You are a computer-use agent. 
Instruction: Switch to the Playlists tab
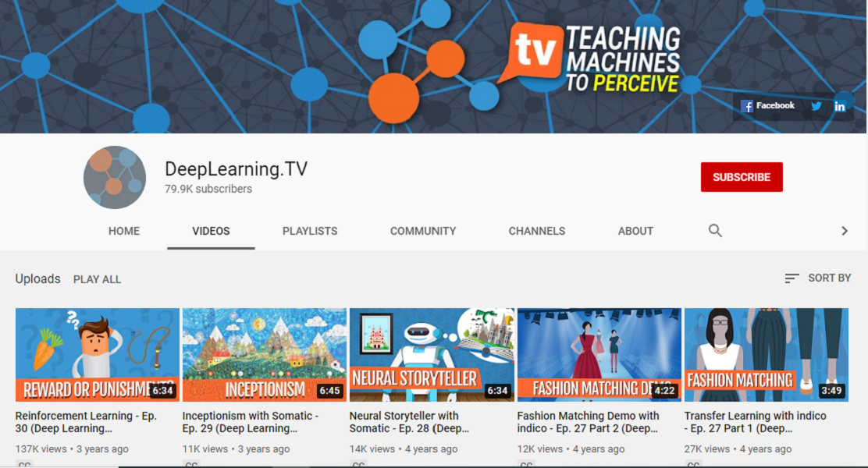pyautogui.click(x=310, y=231)
